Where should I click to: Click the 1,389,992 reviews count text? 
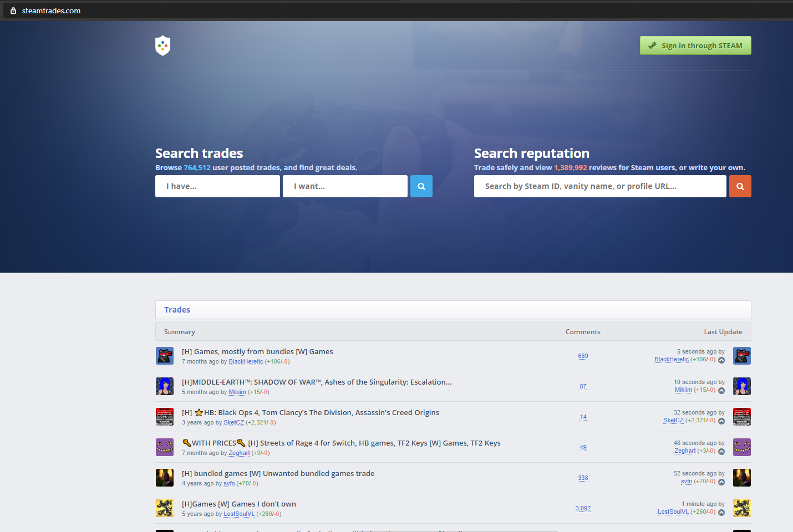click(x=570, y=167)
